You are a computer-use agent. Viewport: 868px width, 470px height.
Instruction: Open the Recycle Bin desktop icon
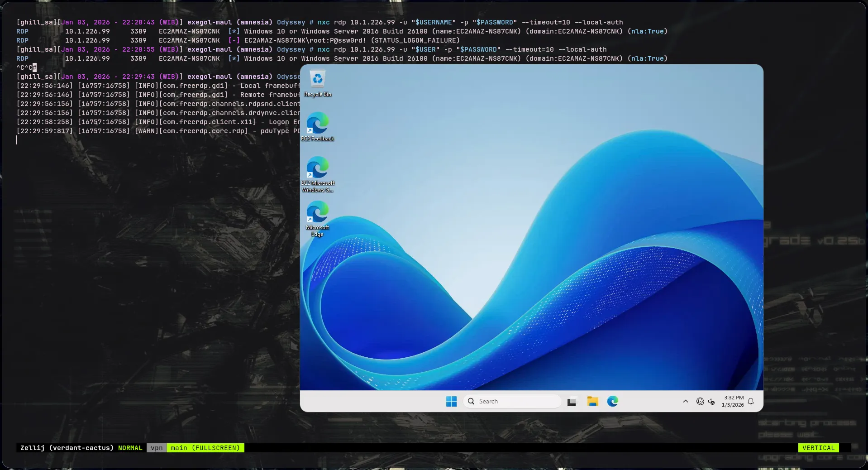coord(317,80)
